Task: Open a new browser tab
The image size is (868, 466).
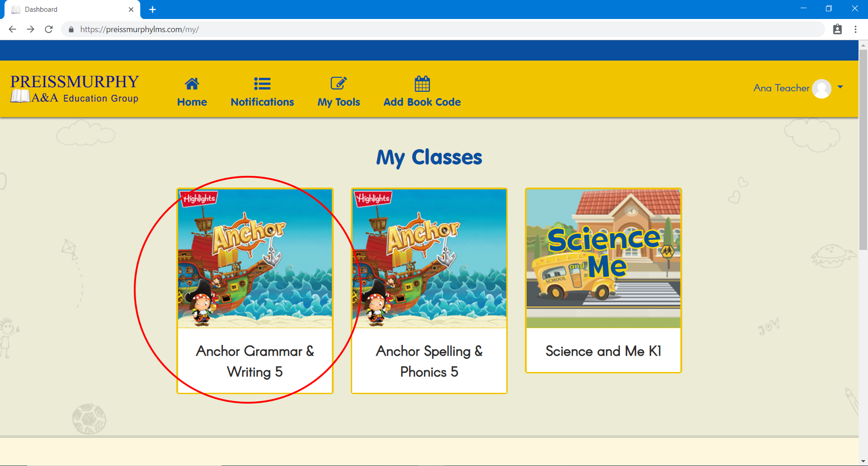Action: (152, 9)
